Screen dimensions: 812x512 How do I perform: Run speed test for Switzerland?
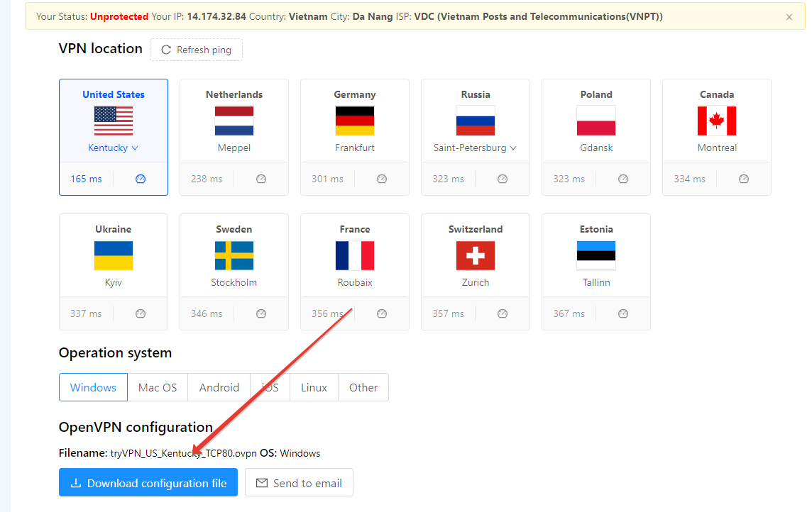click(503, 313)
